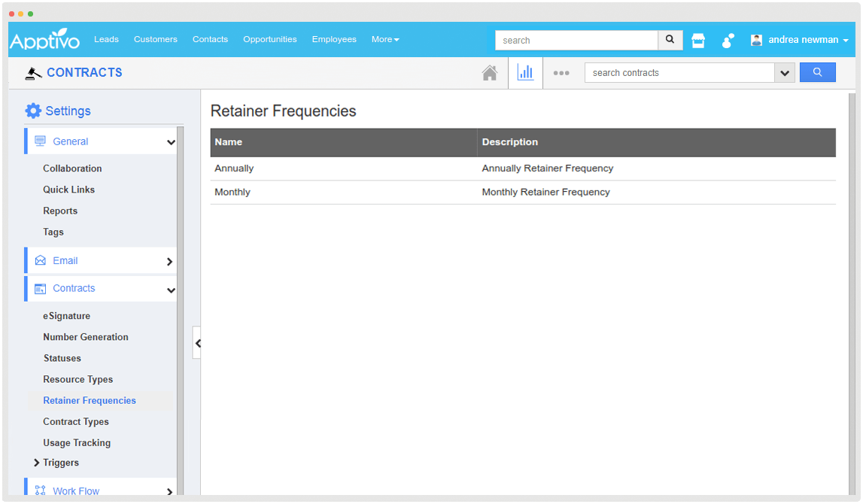Open the Customers menu item
The image size is (863, 504).
pyautogui.click(x=155, y=39)
